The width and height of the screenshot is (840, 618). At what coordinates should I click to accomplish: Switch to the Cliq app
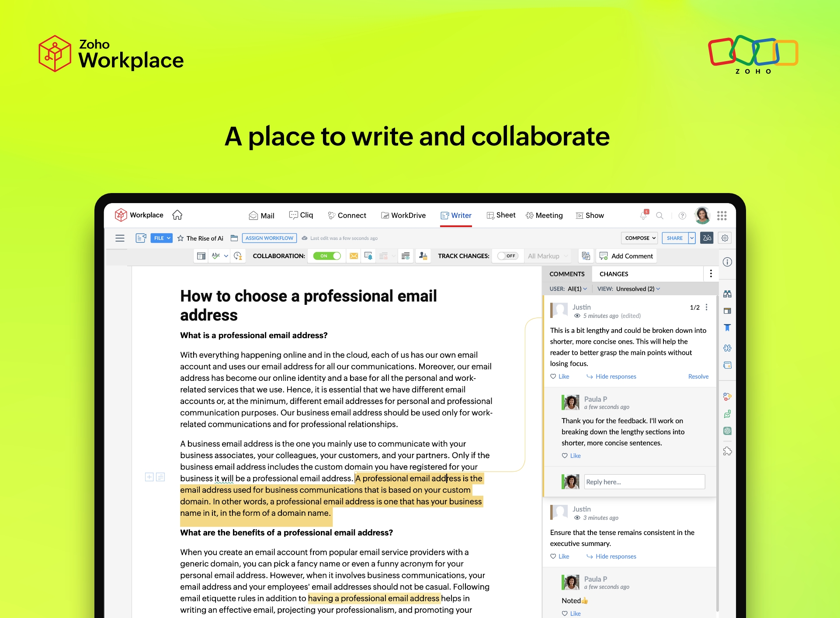pos(301,215)
